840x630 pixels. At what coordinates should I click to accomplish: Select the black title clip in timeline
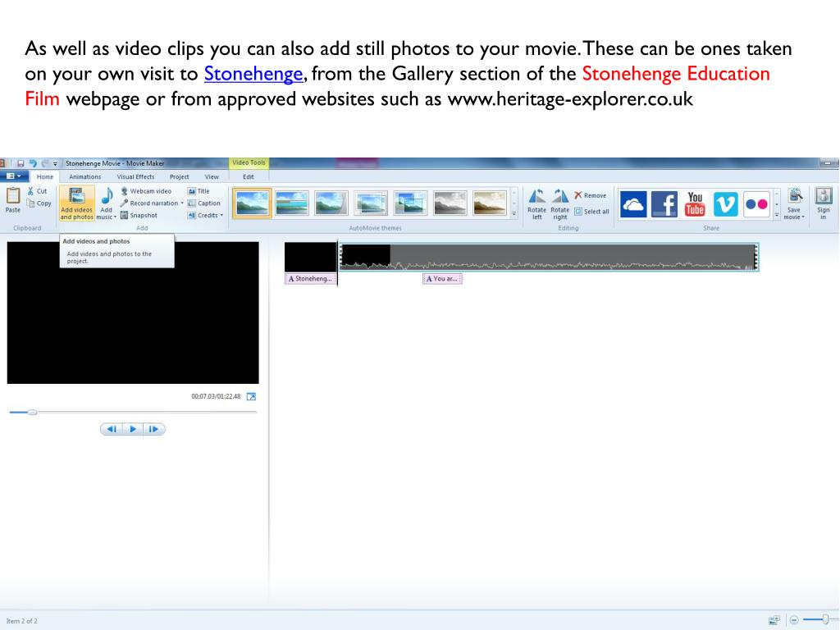310,257
